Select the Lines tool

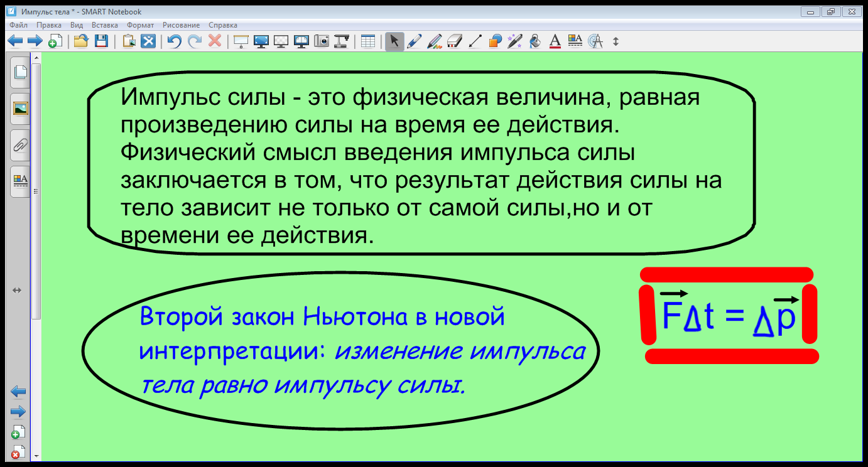pyautogui.click(x=475, y=41)
